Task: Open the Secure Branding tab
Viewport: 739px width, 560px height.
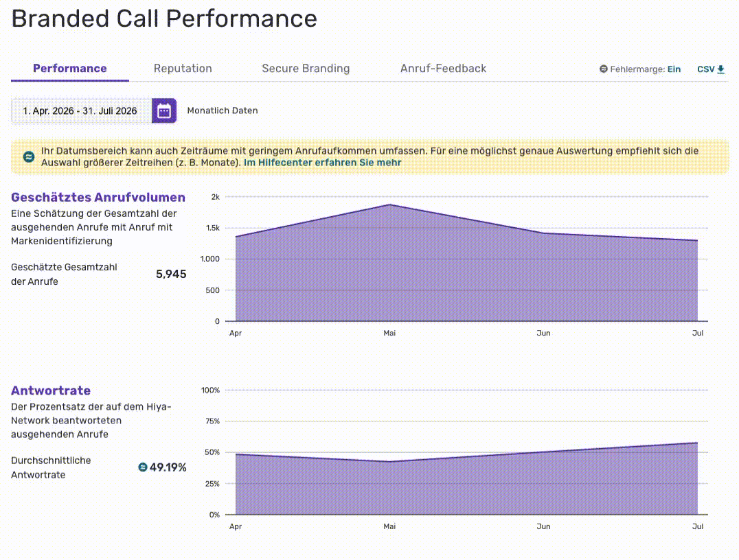Action: [x=306, y=69]
